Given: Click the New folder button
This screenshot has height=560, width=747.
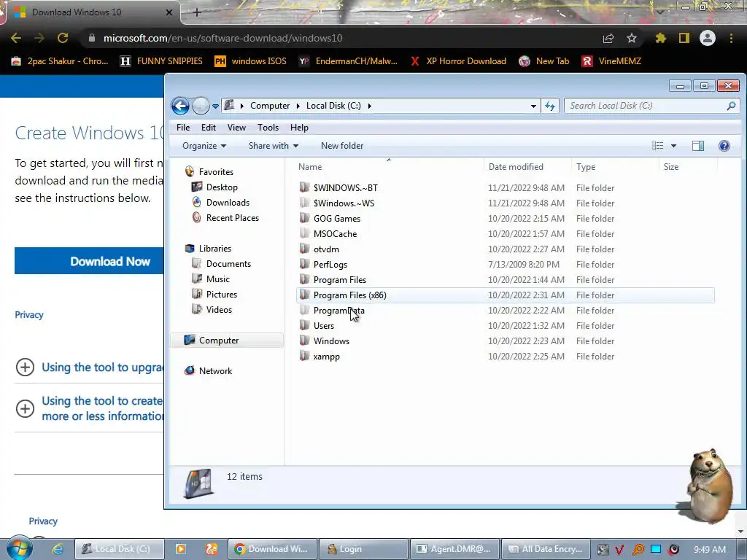Looking at the screenshot, I should coord(342,146).
